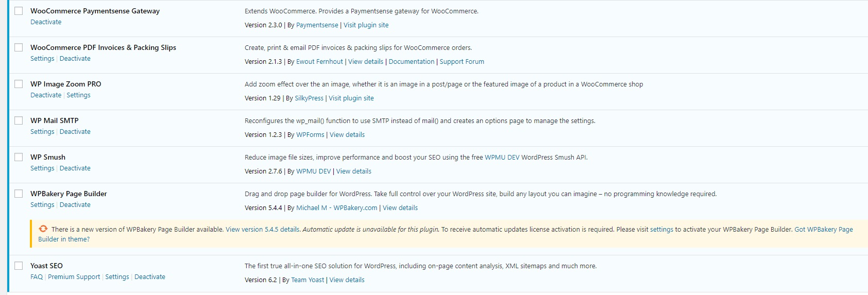Screen dimensions: 868x295
Task: Click the orange update icon in WPBakery notice
Action: point(43,229)
